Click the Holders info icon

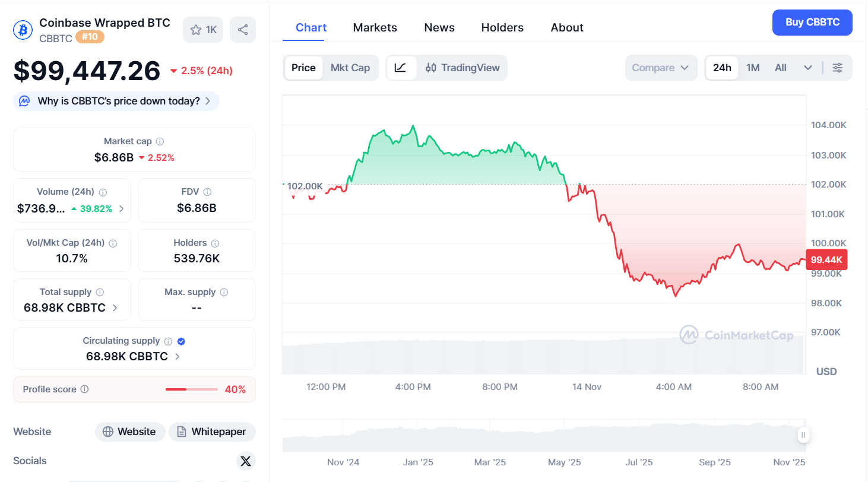[x=215, y=243]
